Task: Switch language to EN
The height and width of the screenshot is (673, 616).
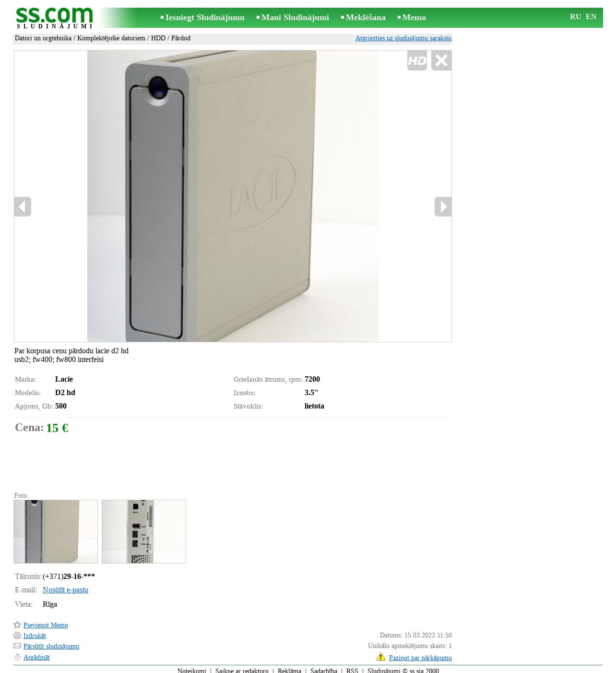Action: (591, 17)
